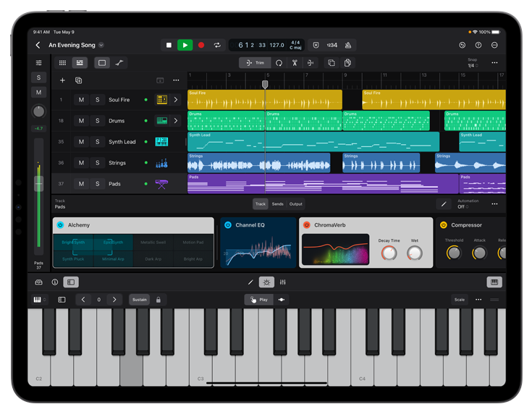The height and width of the screenshot is (412, 532).
Task: Select the Scissors split tool
Action: click(x=295, y=63)
